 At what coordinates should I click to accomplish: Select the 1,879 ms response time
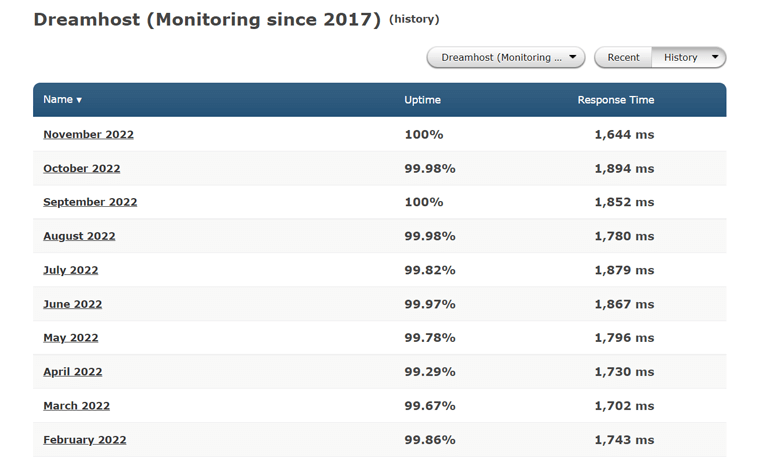point(624,270)
